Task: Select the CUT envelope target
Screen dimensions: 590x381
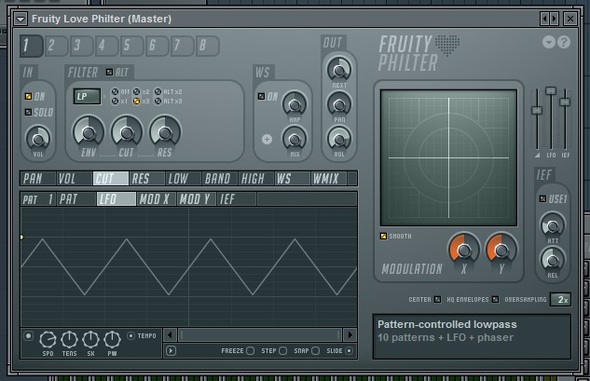Action: 111,178
